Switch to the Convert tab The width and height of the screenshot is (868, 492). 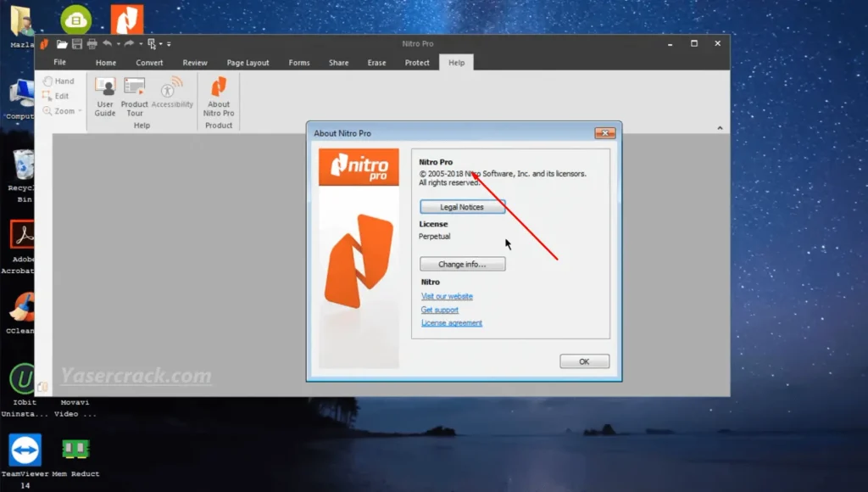tap(149, 63)
